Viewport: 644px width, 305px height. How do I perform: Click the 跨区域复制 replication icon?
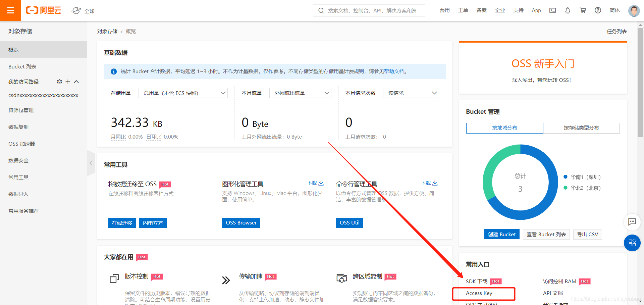click(x=341, y=278)
